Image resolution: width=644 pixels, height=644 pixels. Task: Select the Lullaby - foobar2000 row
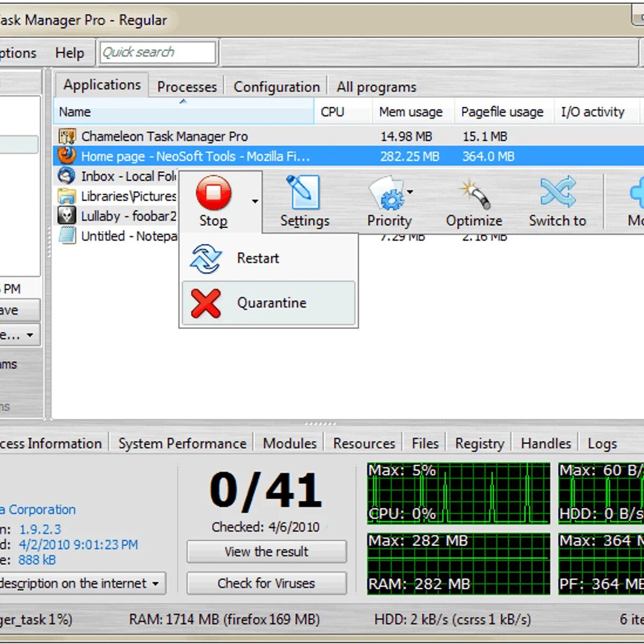pyautogui.click(x=116, y=216)
